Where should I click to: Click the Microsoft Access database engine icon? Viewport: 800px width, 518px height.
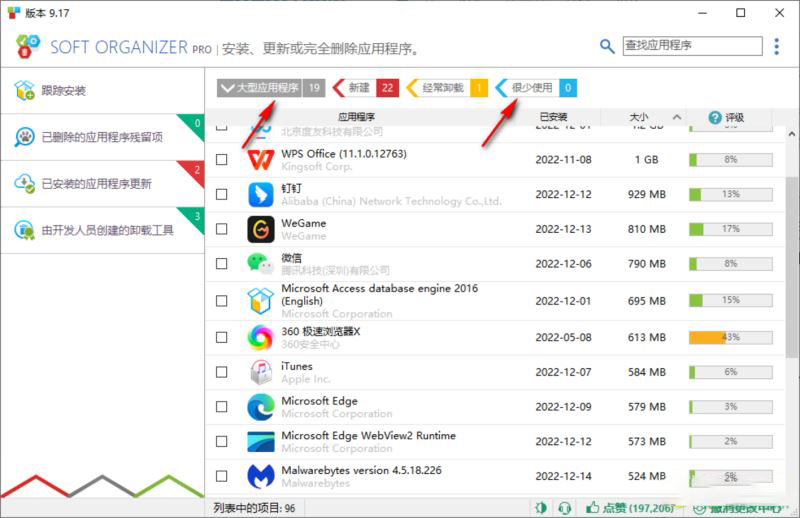click(261, 301)
